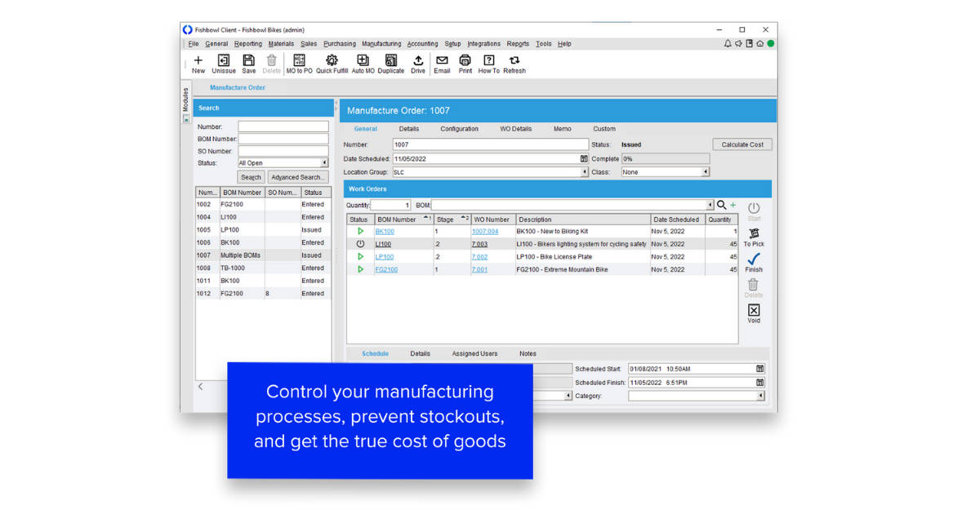980x514 pixels.
Task: Open the Status dropdown showing All Open
Action: click(x=326, y=162)
